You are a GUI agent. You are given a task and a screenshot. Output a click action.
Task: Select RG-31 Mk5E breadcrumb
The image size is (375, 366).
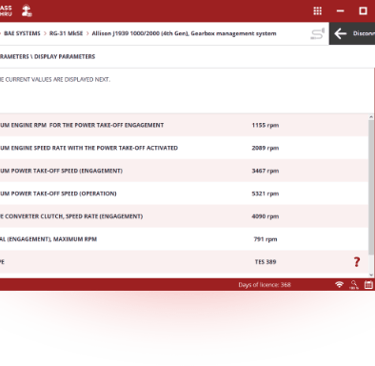click(66, 33)
